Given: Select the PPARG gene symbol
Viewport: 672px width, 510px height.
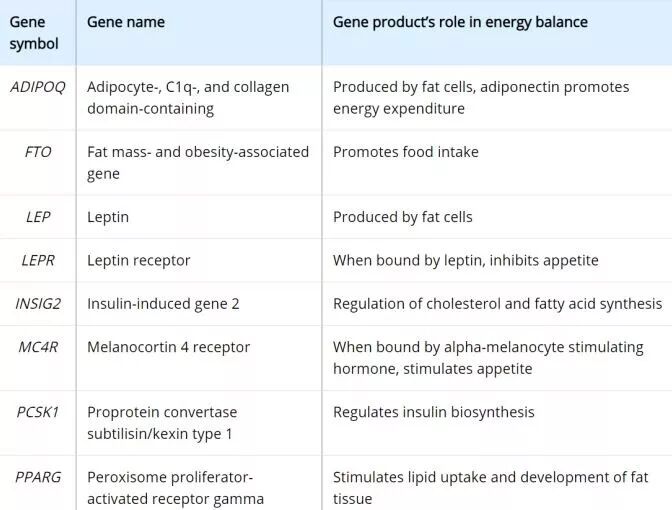Looking at the screenshot, I should 37,477.
